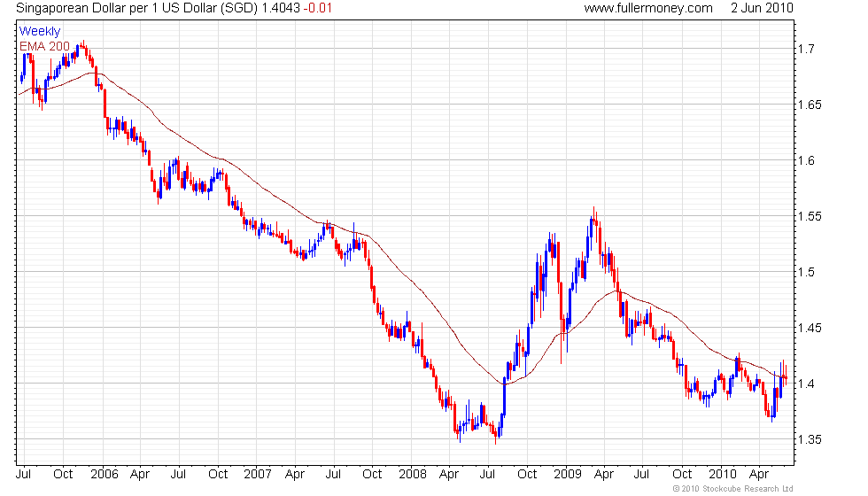Click the 1.35 price axis label

[x=810, y=439]
